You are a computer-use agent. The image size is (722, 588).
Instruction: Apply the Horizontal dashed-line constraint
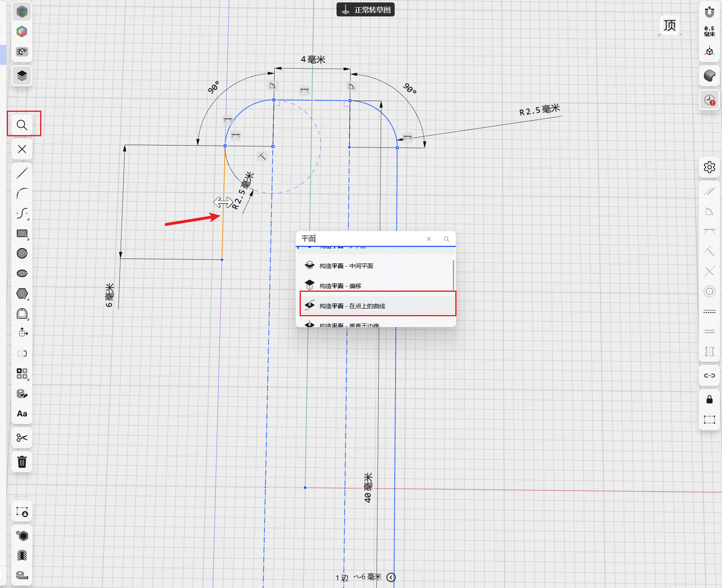click(x=709, y=311)
